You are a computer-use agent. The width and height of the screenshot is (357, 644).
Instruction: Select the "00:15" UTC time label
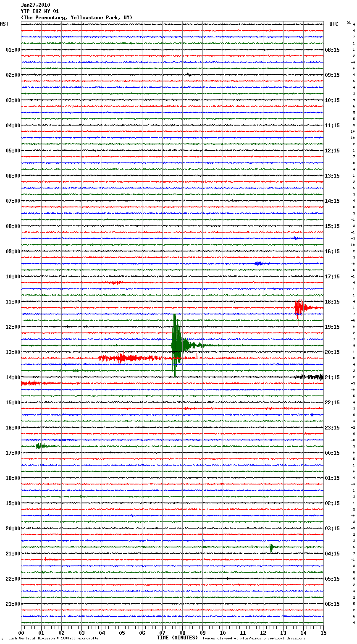click(x=332, y=453)
